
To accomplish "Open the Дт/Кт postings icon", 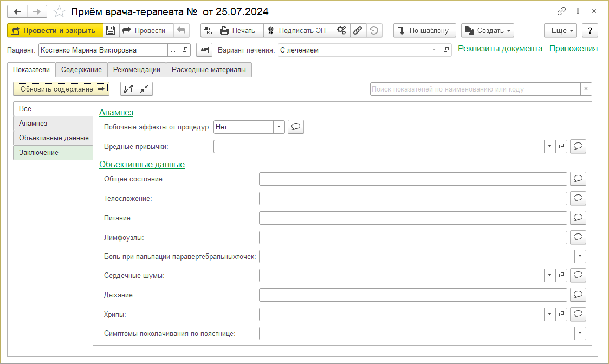I will click(209, 30).
